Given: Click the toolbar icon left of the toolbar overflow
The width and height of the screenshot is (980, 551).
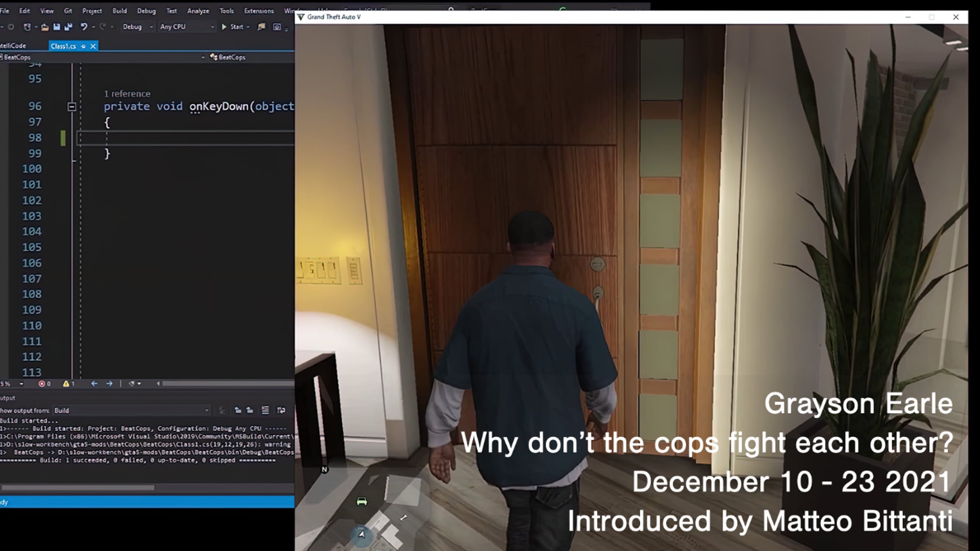Looking at the screenshot, I should (277, 27).
